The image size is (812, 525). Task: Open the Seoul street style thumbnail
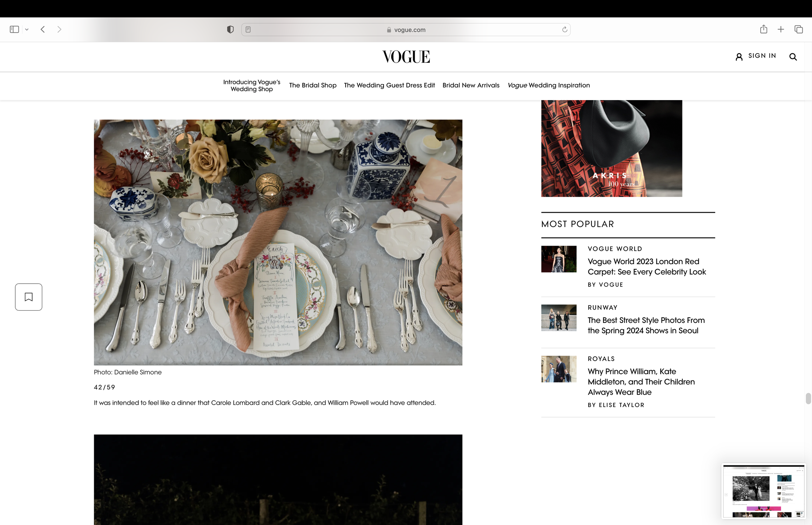[558, 318]
